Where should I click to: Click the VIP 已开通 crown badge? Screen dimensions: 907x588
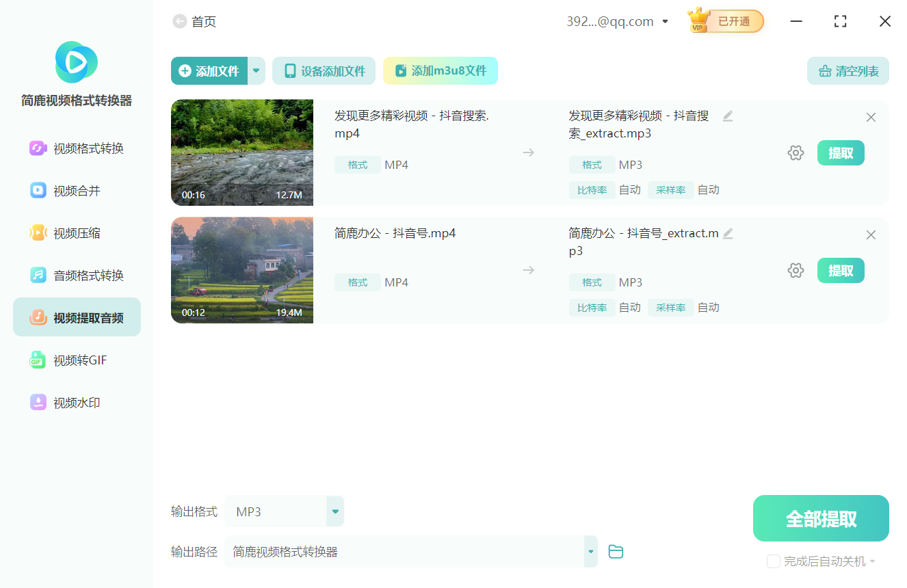click(x=724, y=21)
